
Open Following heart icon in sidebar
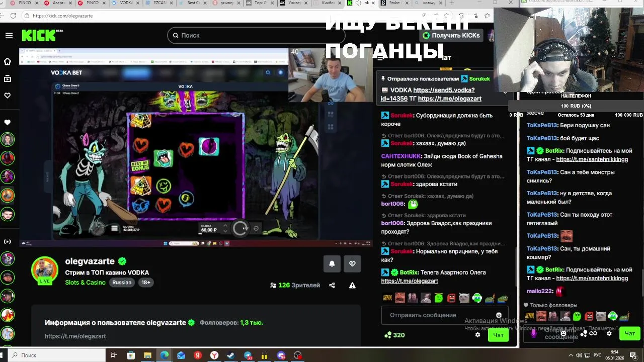click(x=8, y=96)
